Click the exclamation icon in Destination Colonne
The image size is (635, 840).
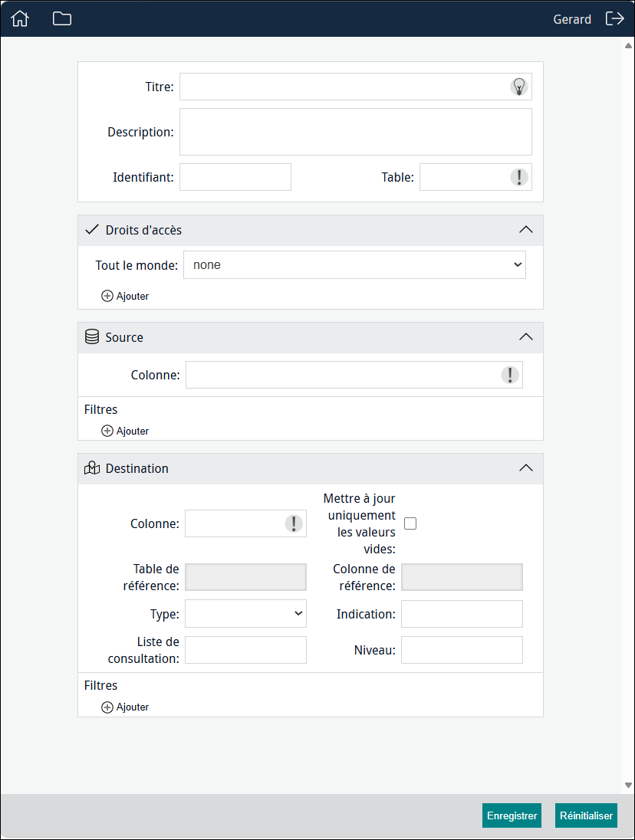294,523
